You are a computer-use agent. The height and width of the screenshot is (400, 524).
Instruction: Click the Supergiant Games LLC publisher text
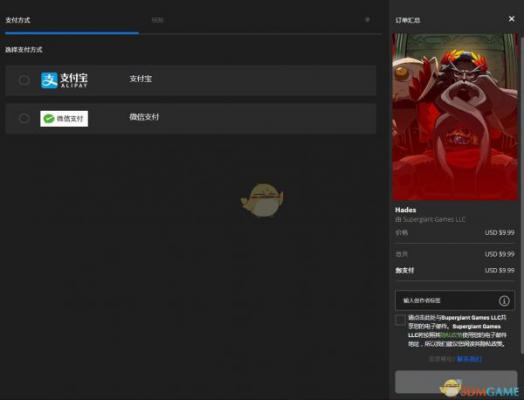pyautogui.click(x=434, y=220)
